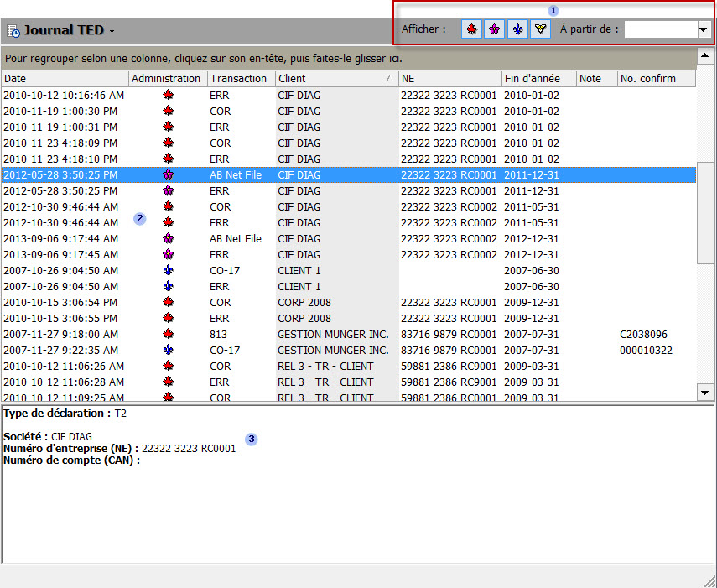Toggle the red maple leaf federal filter
This screenshot has height=588, width=717.
472,29
